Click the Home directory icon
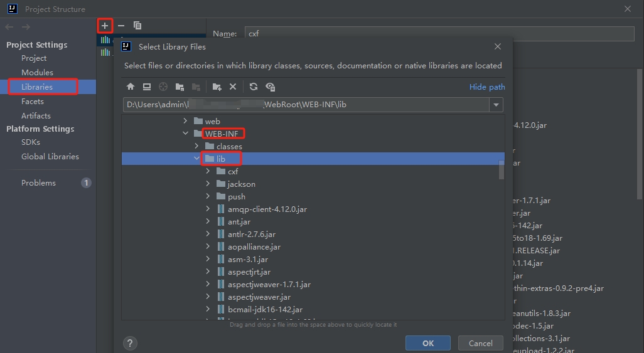The image size is (644, 353). tap(131, 87)
